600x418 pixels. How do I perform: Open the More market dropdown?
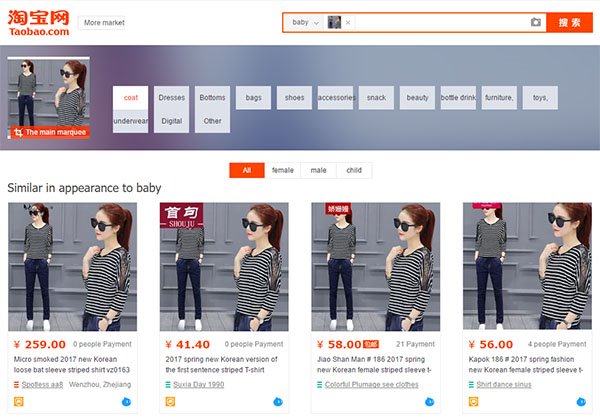[x=105, y=22]
